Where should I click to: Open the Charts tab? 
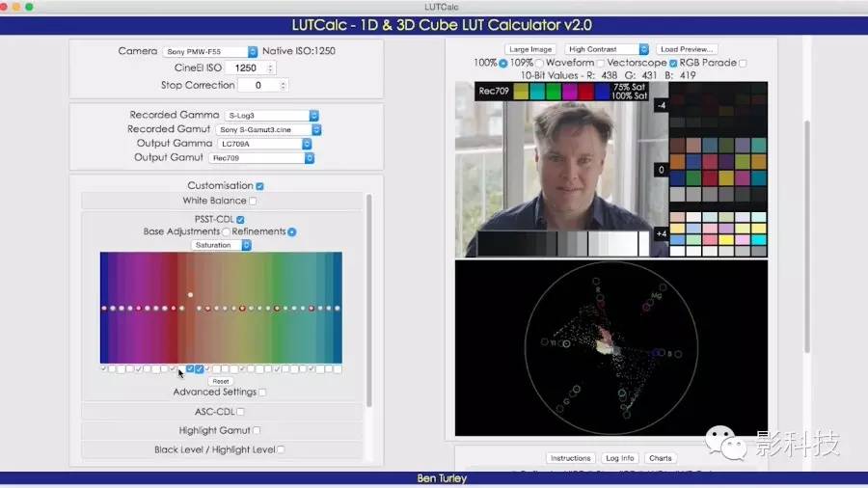tap(661, 458)
